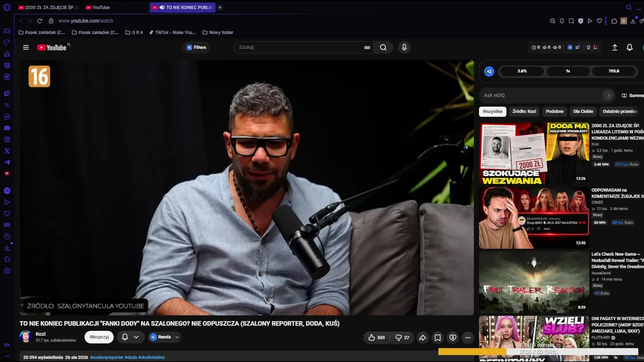This screenshot has height=362, width=644.
Task: Open Messenger in the Opera sidebar
Action: (x=7, y=117)
